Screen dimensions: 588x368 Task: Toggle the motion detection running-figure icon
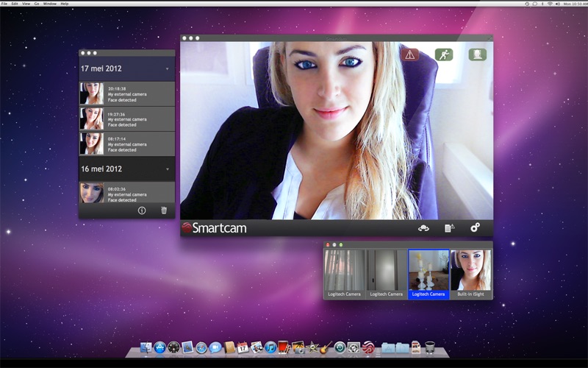coord(443,54)
